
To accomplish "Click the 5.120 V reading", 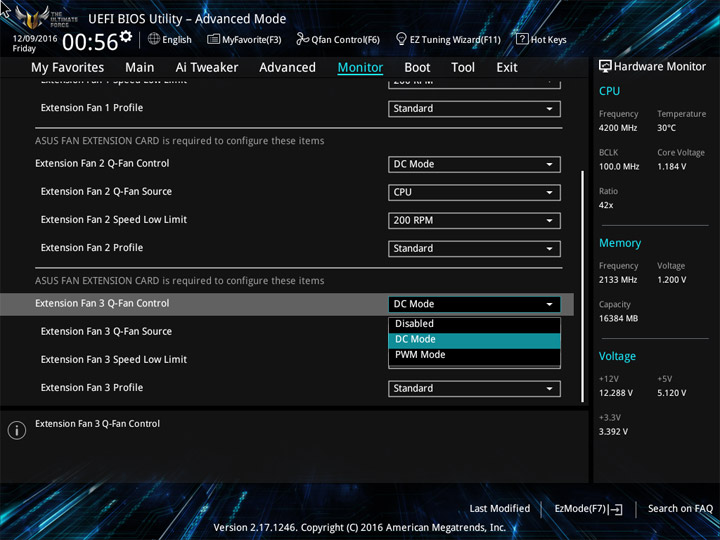I will pyautogui.click(x=671, y=393).
